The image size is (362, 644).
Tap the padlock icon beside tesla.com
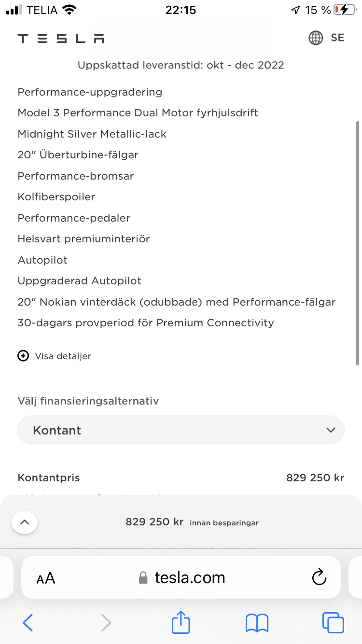(x=143, y=578)
